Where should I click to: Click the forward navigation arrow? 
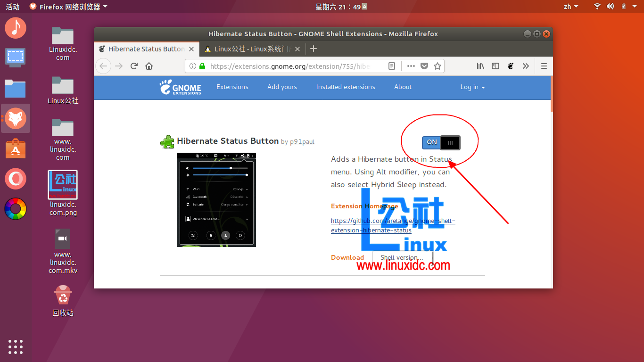pos(119,66)
